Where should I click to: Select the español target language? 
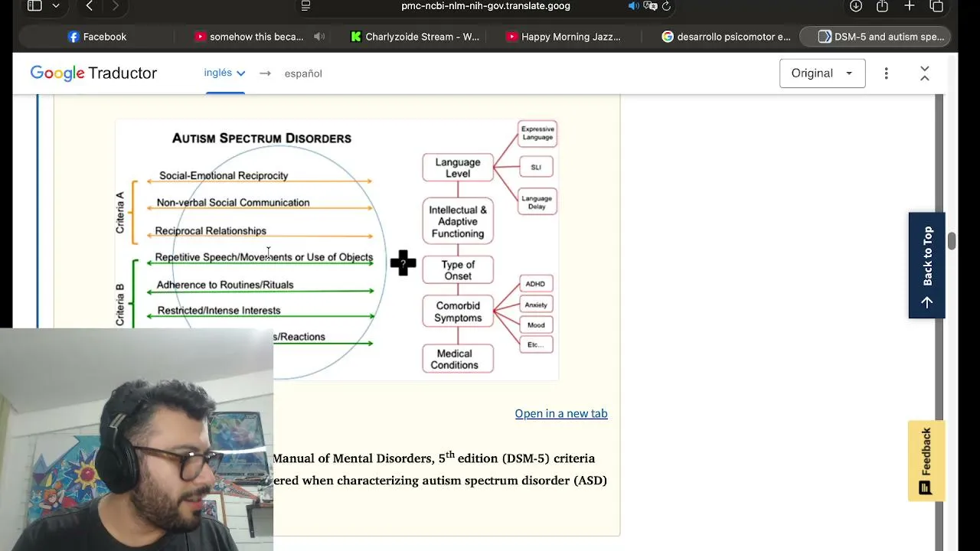303,73
